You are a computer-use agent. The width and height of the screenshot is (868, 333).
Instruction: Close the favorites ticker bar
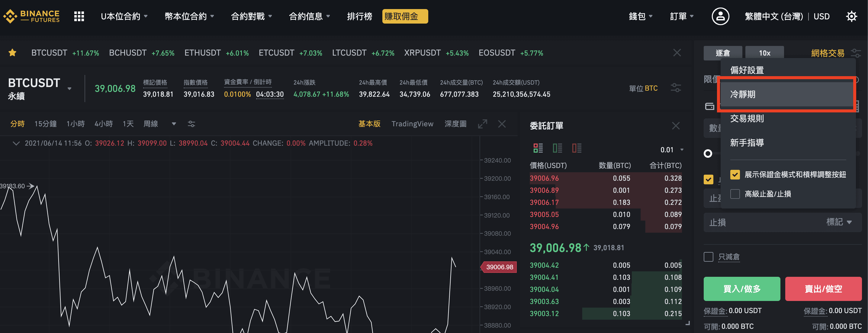pos(677,53)
